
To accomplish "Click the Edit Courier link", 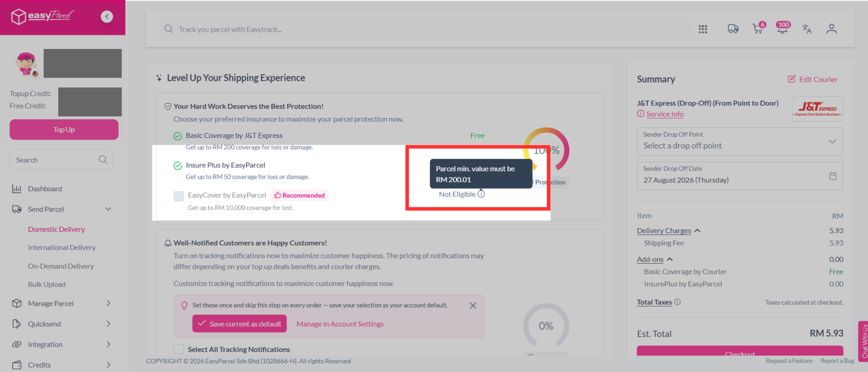I will (x=818, y=79).
